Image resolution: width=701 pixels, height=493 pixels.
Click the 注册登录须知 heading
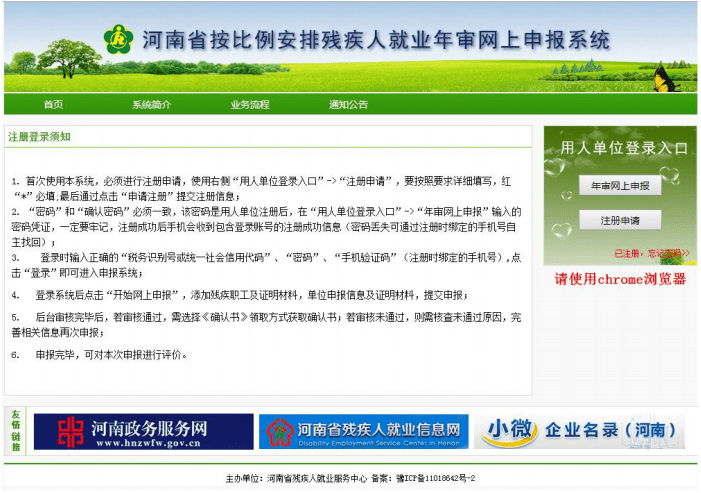pos(39,137)
